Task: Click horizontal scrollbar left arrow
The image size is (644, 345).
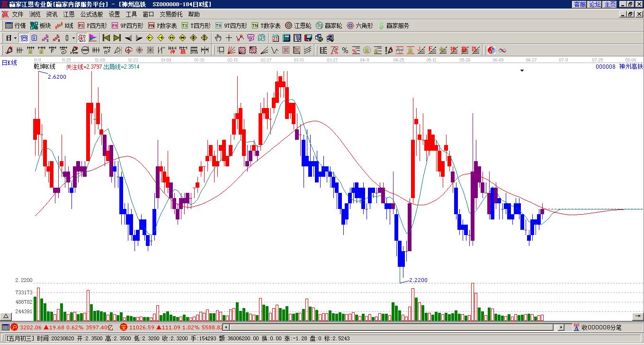Action: point(226,327)
